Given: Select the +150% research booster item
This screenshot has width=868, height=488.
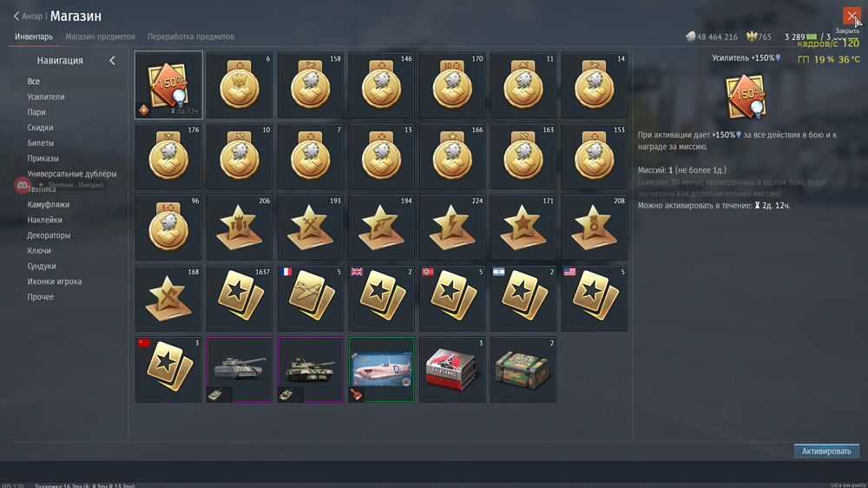Looking at the screenshot, I should (x=168, y=85).
